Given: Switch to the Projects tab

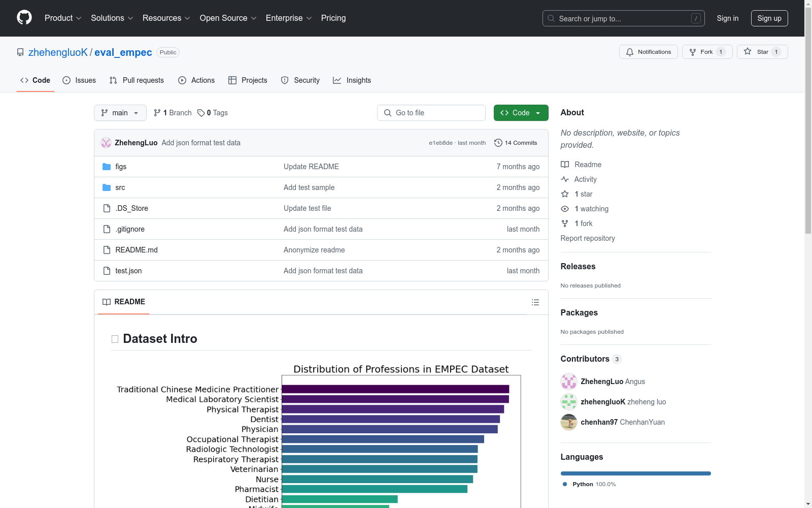Looking at the screenshot, I should 248,80.
